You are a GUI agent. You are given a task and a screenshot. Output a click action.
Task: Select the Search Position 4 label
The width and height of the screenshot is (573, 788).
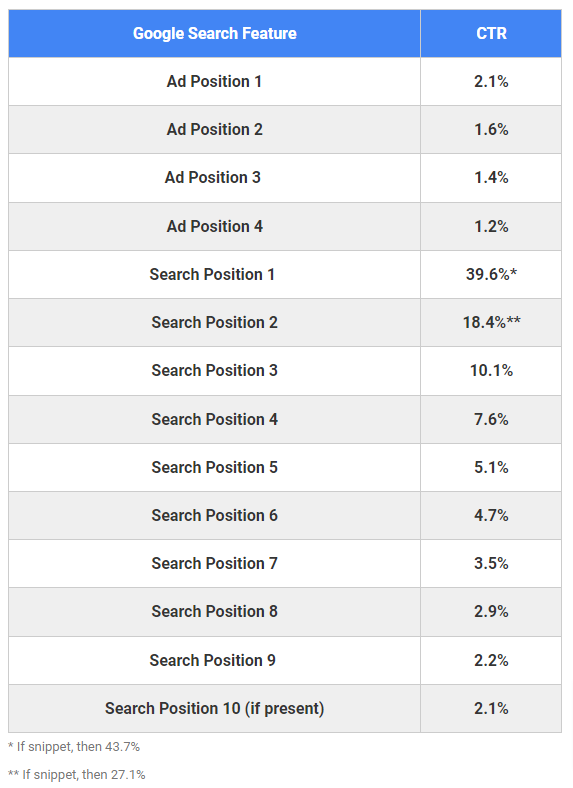[215, 419]
